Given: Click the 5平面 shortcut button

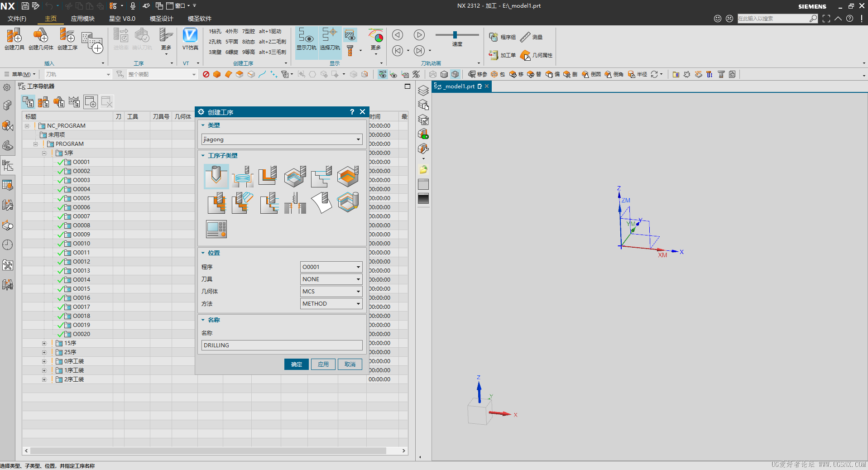Looking at the screenshot, I should tap(232, 42).
